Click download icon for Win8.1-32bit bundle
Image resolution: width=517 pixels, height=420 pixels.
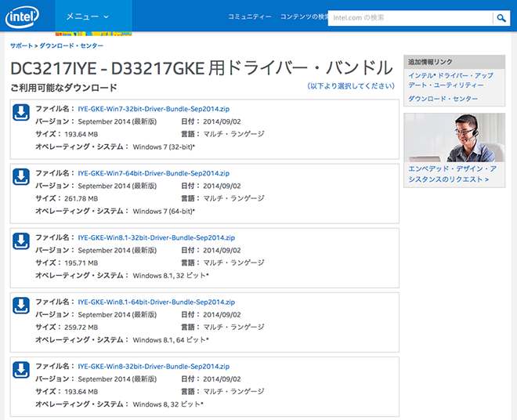[x=21, y=241]
